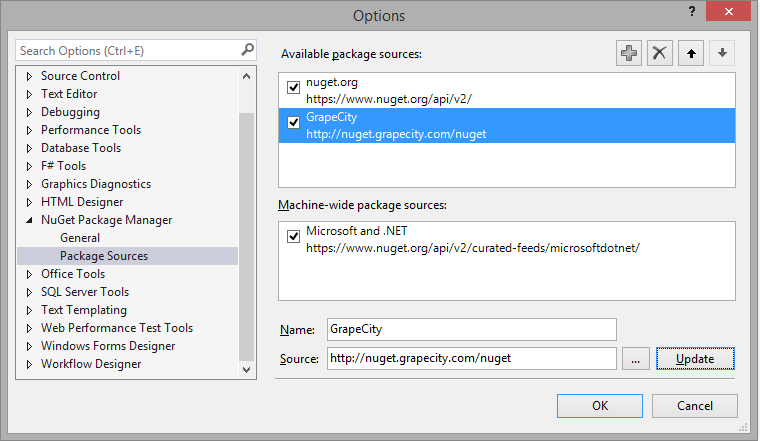Move package source up with arrow icon
The height and width of the screenshot is (441, 760).
pyautogui.click(x=691, y=54)
